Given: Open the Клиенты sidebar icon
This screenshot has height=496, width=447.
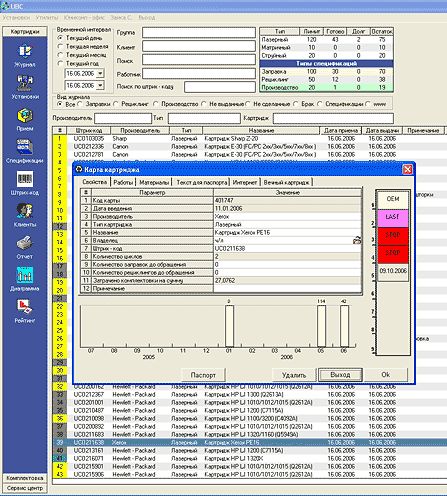Looking at the screenshot, I should tap(25, 211).
